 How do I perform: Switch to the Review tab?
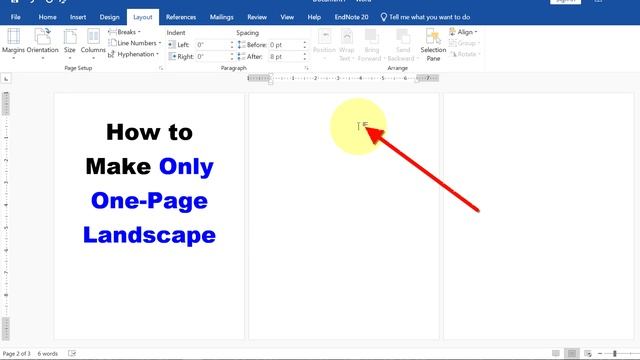(x=257, y=17)
